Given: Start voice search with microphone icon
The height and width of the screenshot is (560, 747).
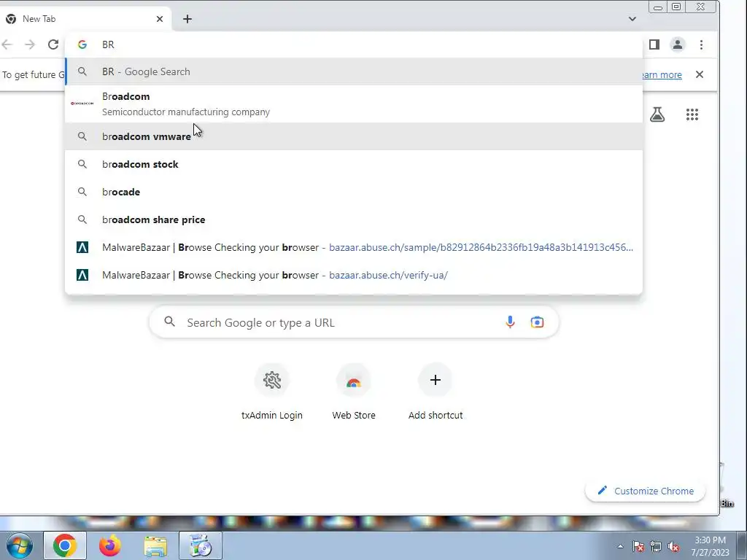Looking at the screenshot, I should point(510,322).
